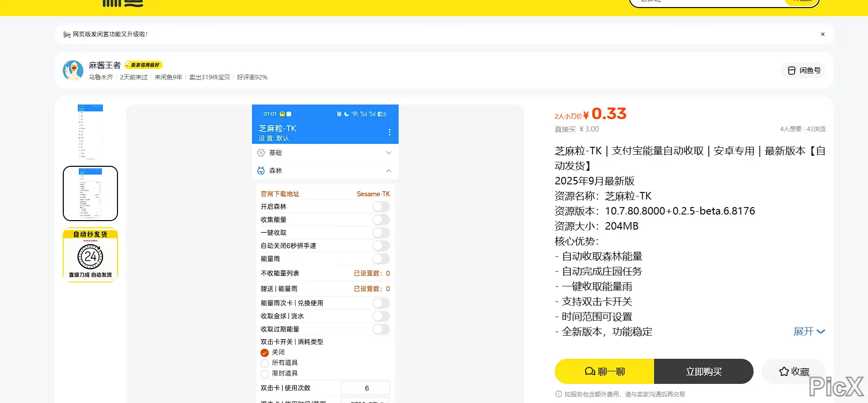Image resolution: width=868 pixels, height=403 pixels.
Task: Click the 收藏 favorite button
Action: (x=794, y=371)
